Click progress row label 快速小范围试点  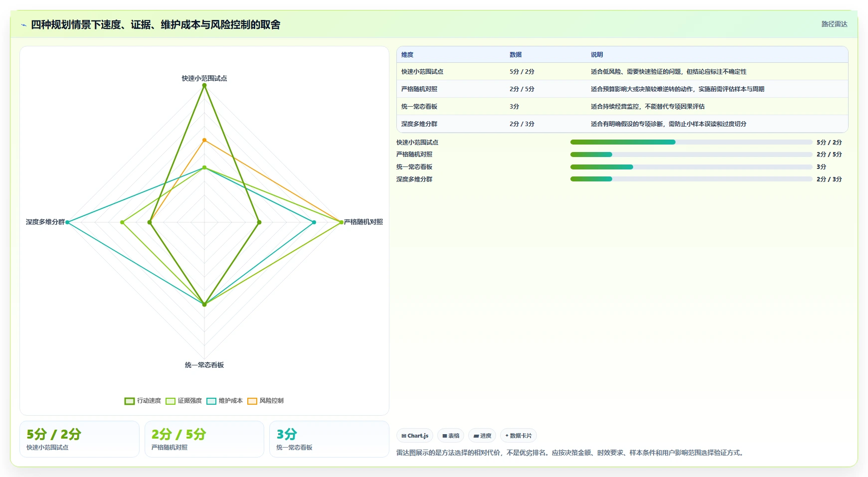pyautogui.click(x=417, y=143)
